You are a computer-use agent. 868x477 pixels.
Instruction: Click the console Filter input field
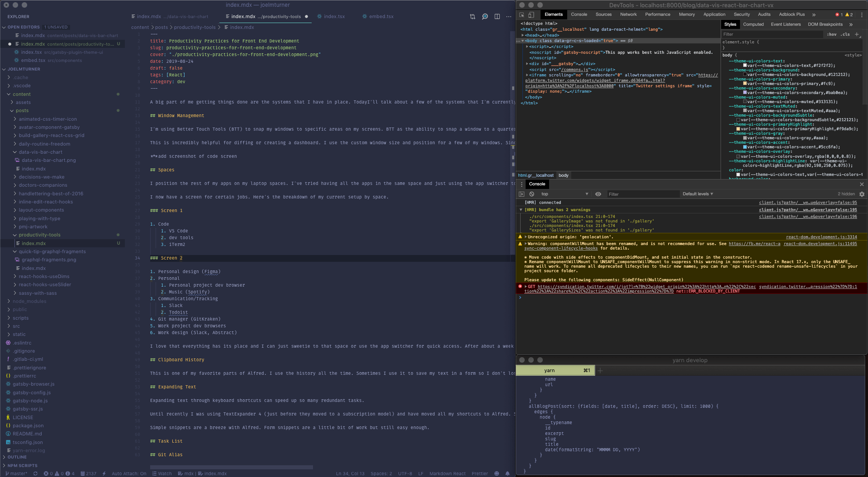pos(642,194)
